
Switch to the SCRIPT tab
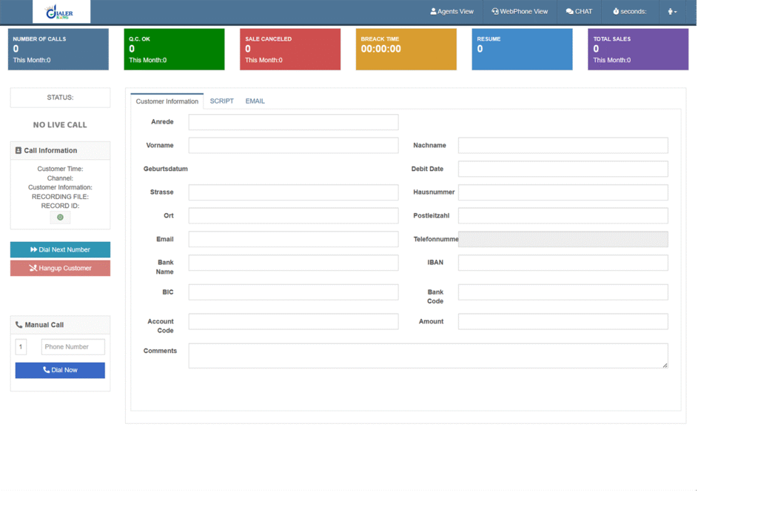222,101
